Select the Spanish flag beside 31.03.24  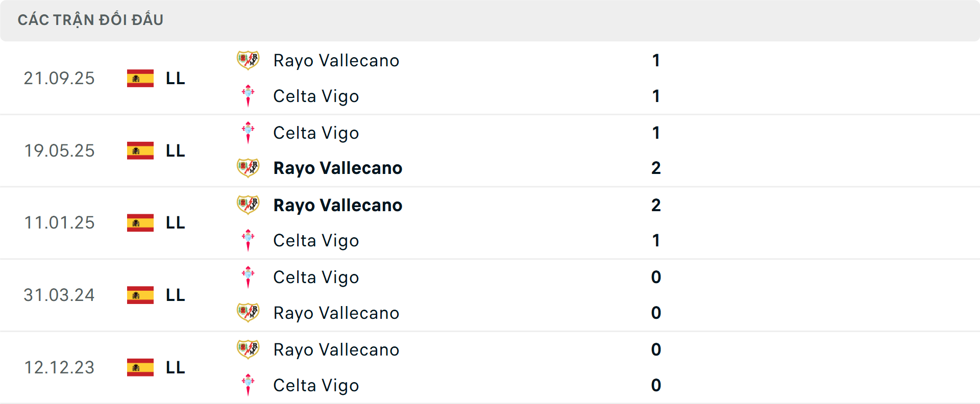(x=140, y=295)
